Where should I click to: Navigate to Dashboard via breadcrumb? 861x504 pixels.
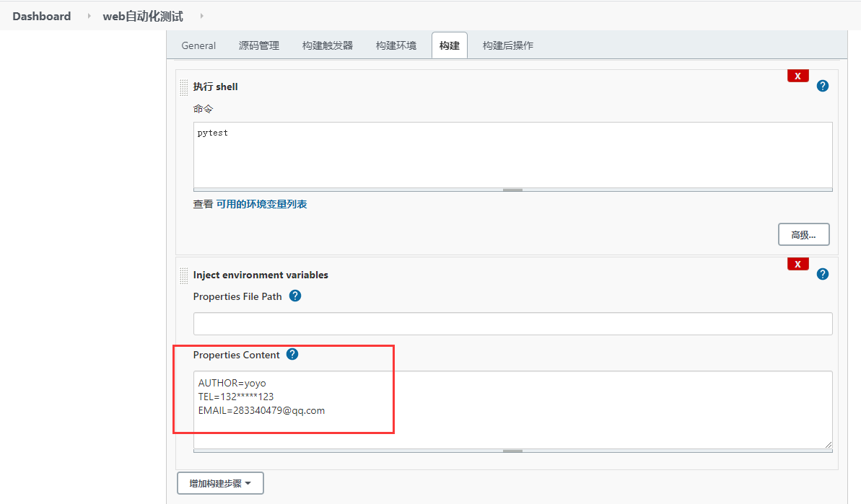41,15
